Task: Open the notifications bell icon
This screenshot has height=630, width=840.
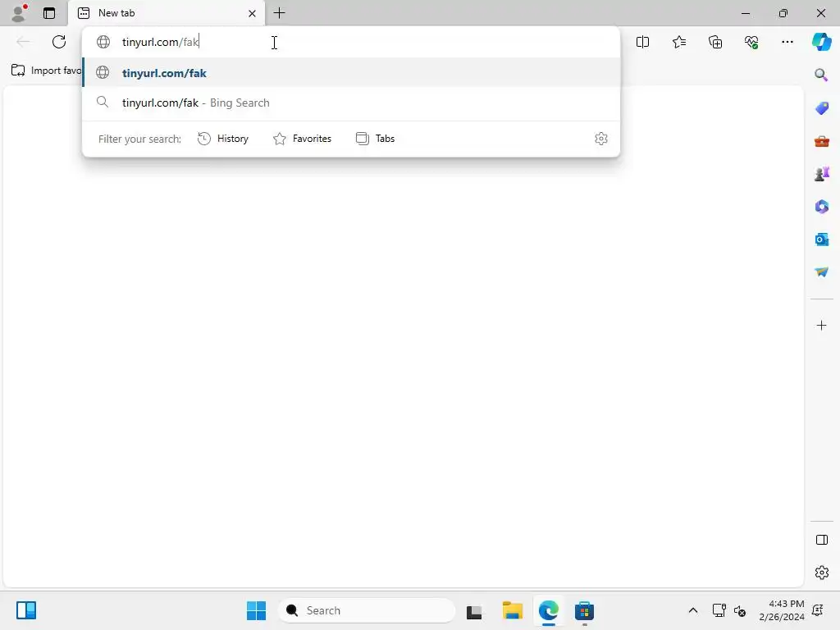Action: pyautogui.click(x=818, y=610)
